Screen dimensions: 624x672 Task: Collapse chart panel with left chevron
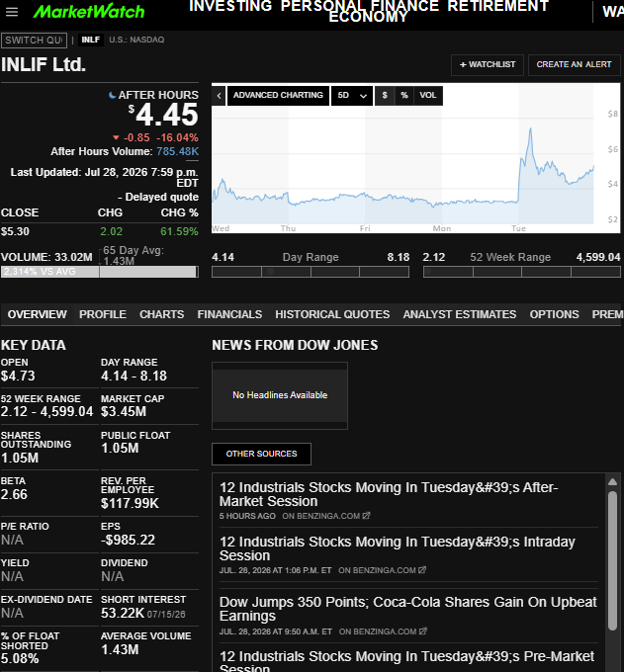click(219, 96)
